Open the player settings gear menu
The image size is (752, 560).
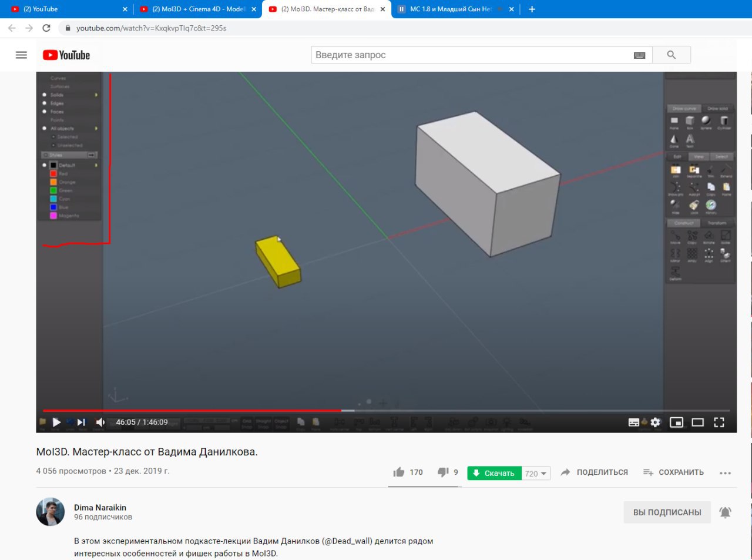tap(656, 422)
